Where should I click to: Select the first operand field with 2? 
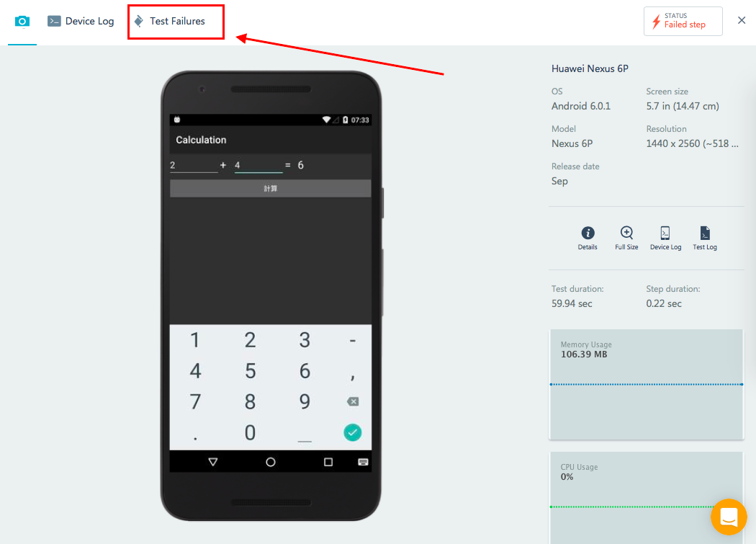(x=194, y=165)
